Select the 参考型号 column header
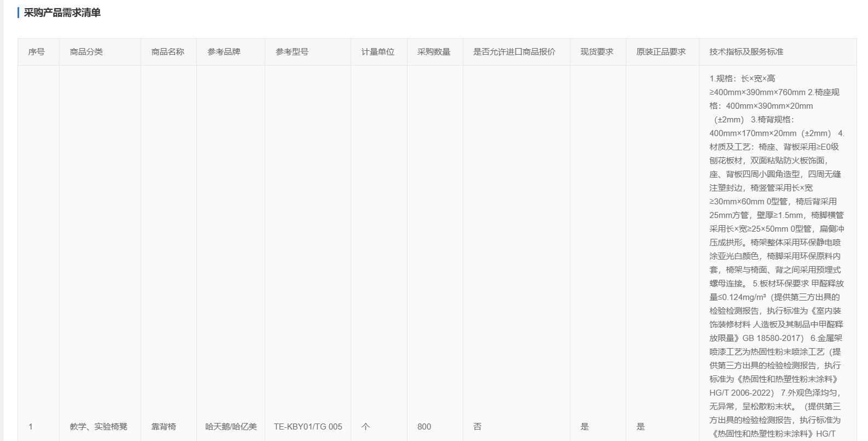 (x=292, y=52)
